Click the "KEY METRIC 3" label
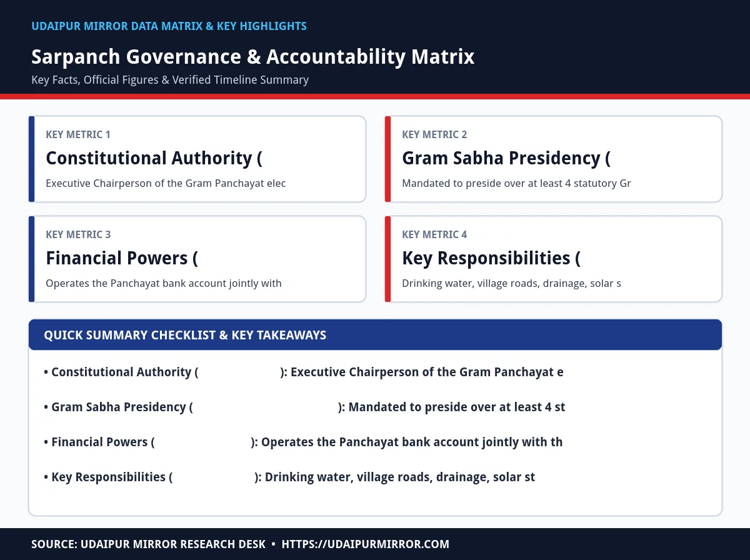This screenshot has width=750, height=560. click(x=78, y=234)
